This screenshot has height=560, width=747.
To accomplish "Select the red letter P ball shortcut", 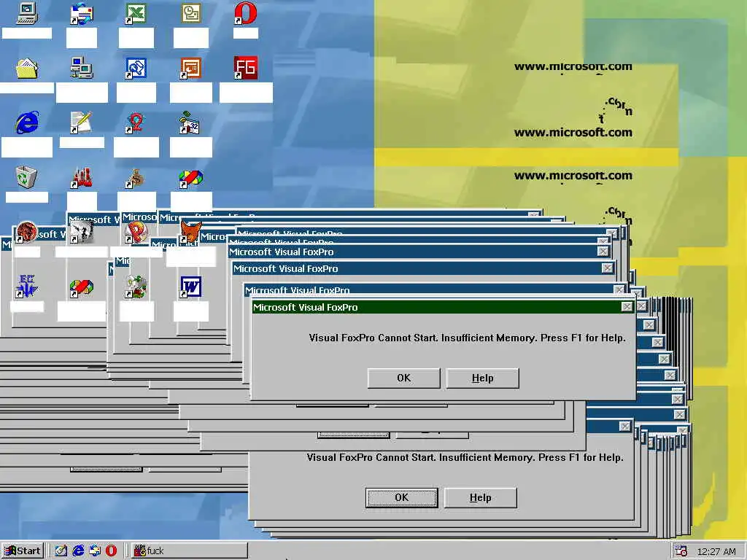I will (136, 232).
